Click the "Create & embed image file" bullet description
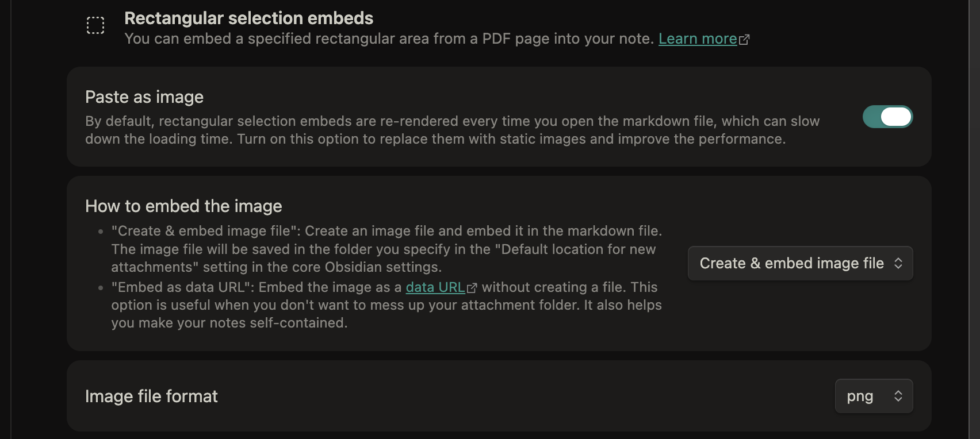Viewport: 980px width, 439px height. coord(385,249)
